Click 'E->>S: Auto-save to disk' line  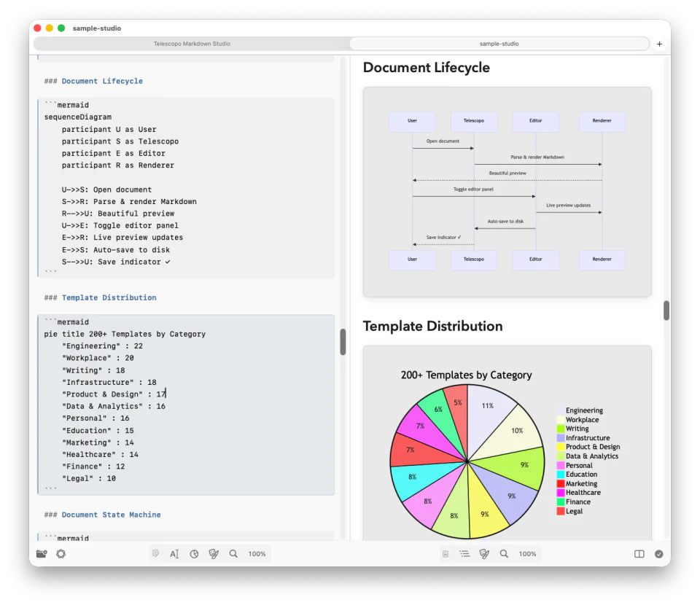point(116,250)
